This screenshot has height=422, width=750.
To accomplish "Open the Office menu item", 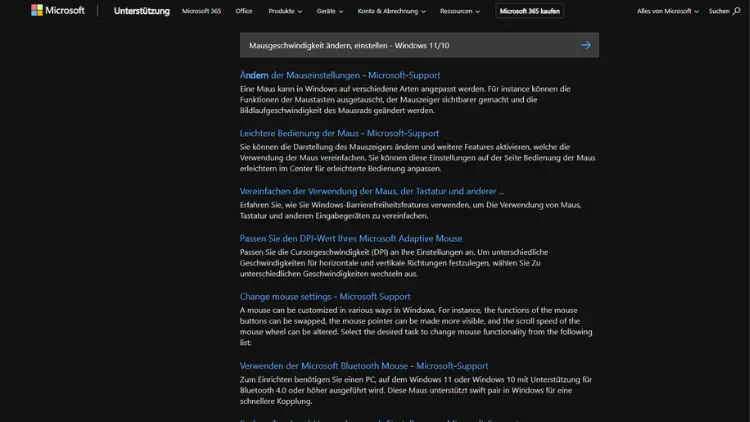I will (243, 11).
